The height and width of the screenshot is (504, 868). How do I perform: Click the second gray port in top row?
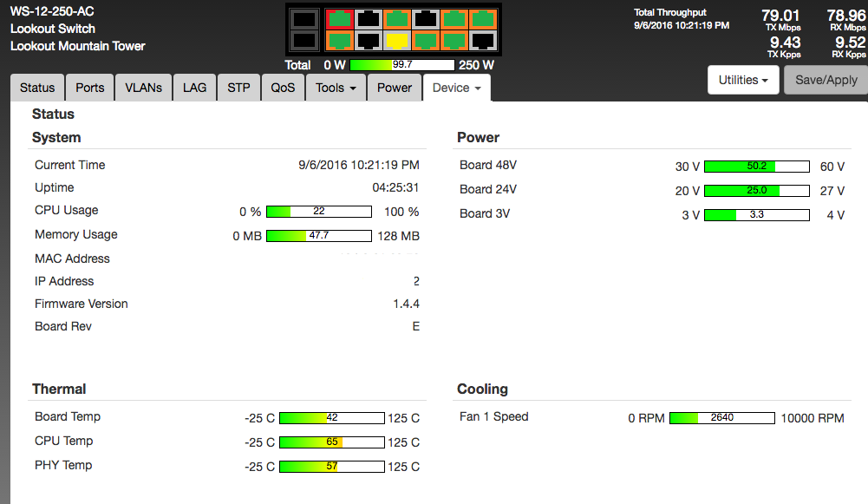coord(426,18)
